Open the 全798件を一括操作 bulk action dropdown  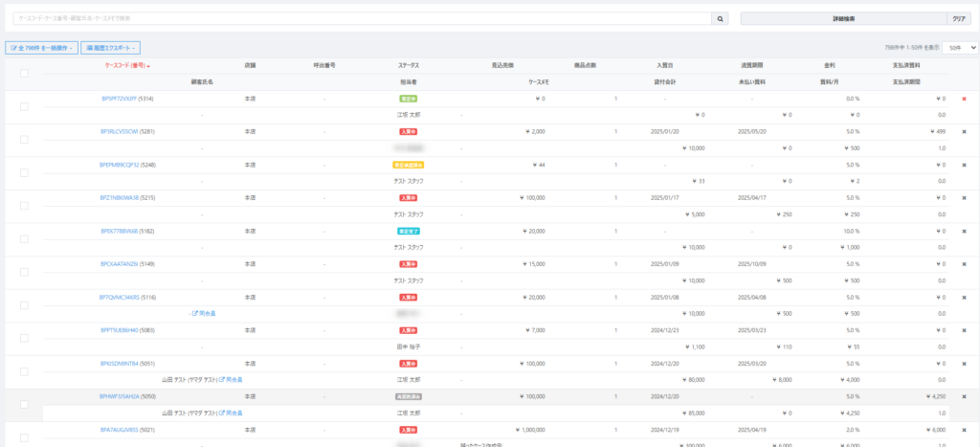41,47
